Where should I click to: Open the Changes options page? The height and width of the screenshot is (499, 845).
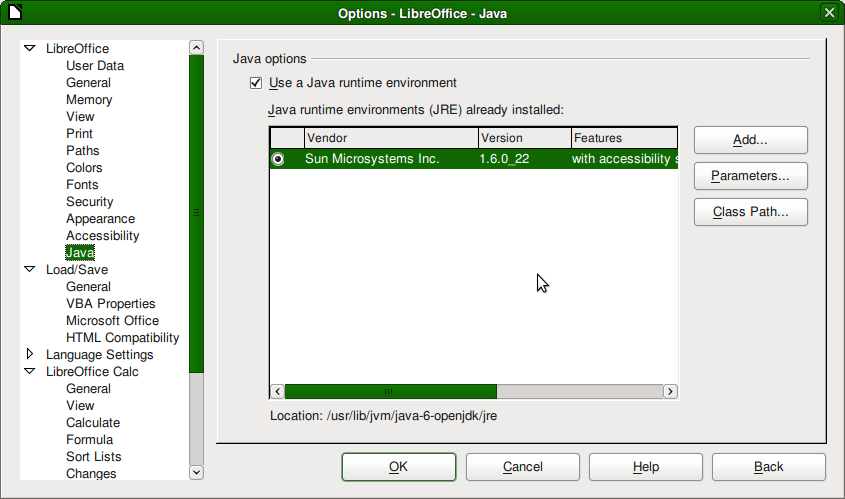(x=91, y=473)
